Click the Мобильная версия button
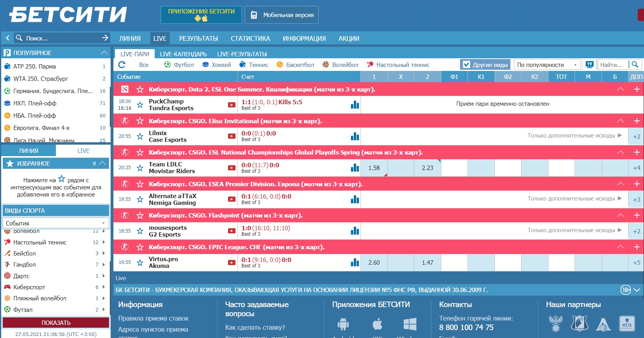This screenshot has height=338, width=644. point(282,15)
